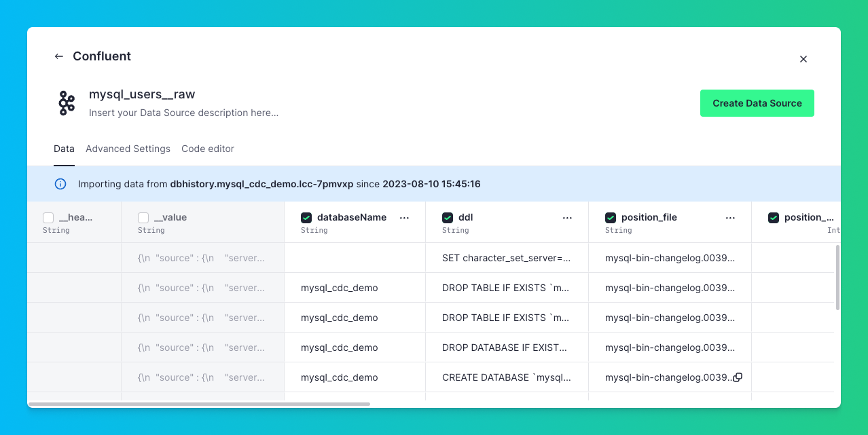Open the ddl column three-dot menu
The width and height of the screenshot is (868, 435).
point(568,218)
